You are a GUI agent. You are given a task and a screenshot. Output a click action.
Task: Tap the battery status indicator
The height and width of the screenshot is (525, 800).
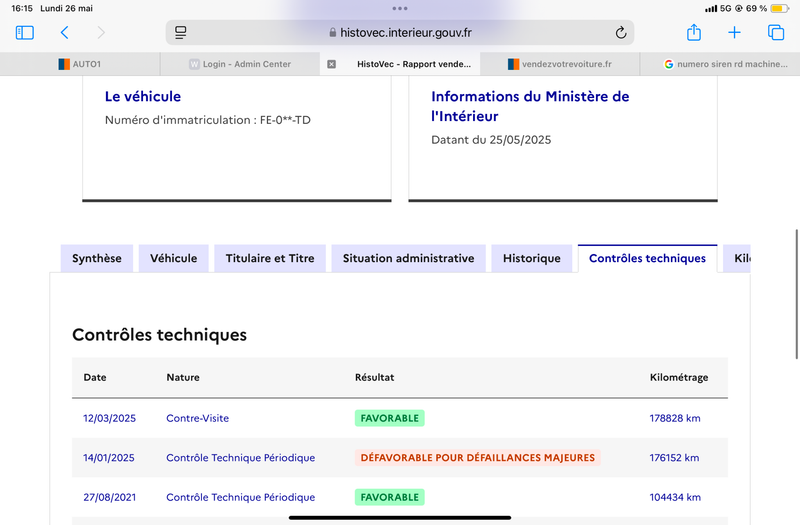(779, 8)
